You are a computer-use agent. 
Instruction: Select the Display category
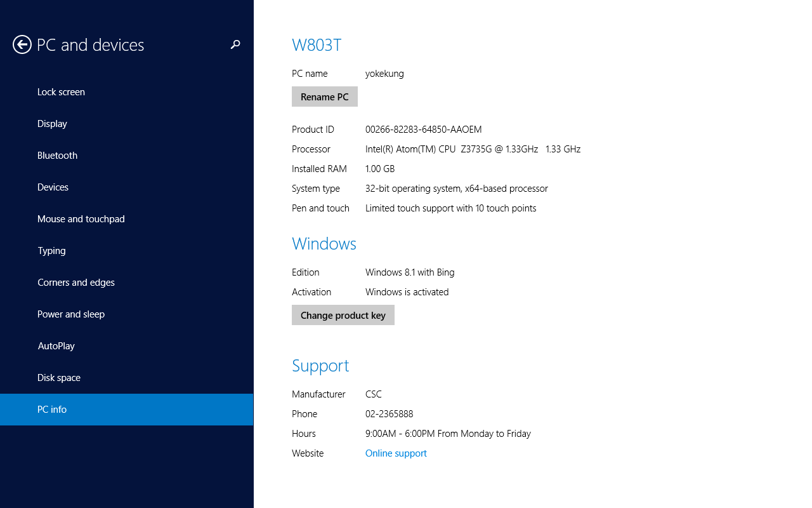pyautogui.click(x=126, y=124)
